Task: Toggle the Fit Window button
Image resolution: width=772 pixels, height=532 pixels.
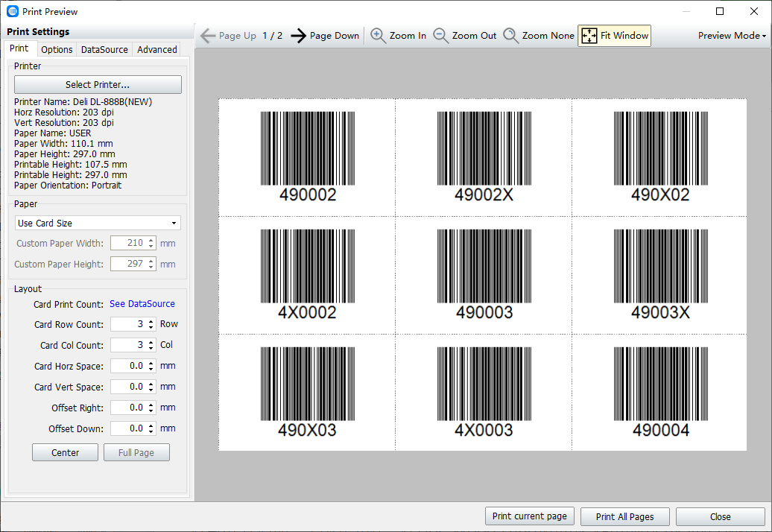Action: (x=615, y=36)
